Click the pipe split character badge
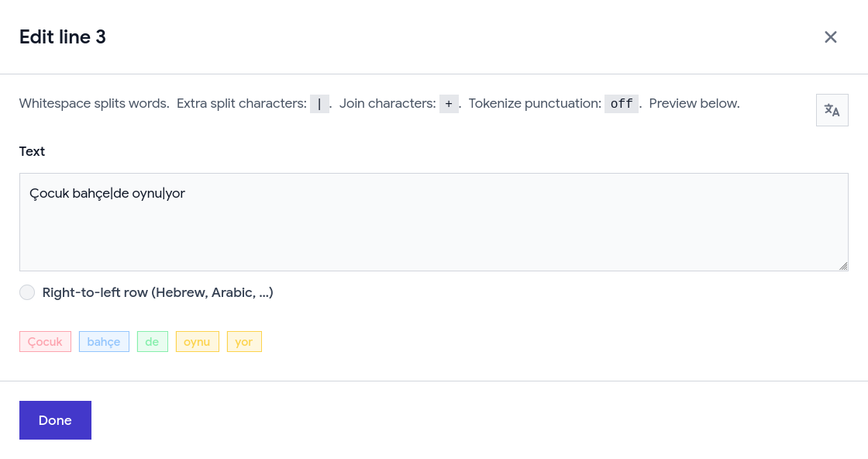The width and height of the screenshot is (868, 459). tap(319, 104)
